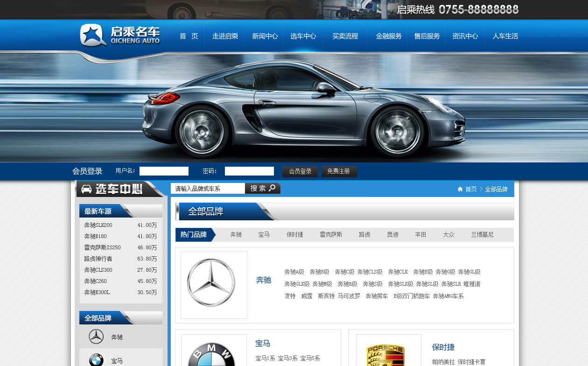
Task: Open the 奔驰E级 series link
Action: (x=423, y=272)
